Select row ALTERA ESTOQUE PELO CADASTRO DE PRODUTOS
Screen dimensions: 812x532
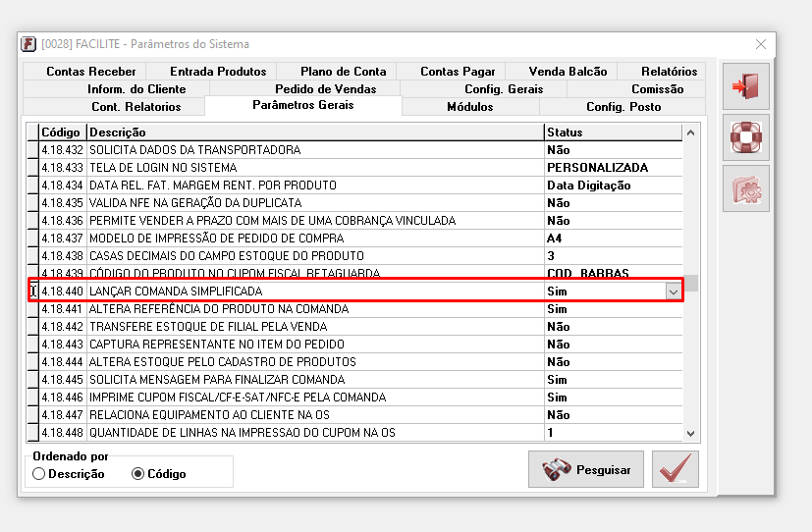tap(354, 362)
